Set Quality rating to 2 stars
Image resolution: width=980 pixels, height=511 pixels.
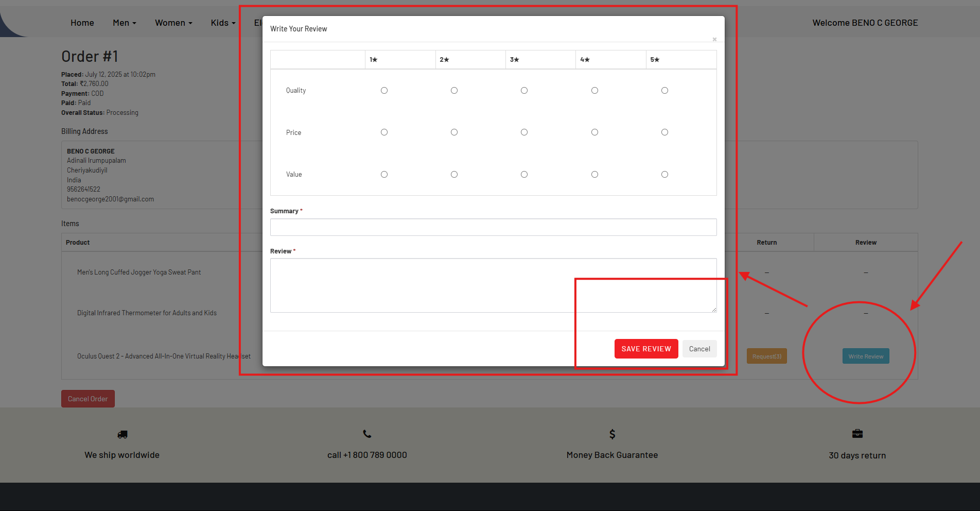point(454,91)
